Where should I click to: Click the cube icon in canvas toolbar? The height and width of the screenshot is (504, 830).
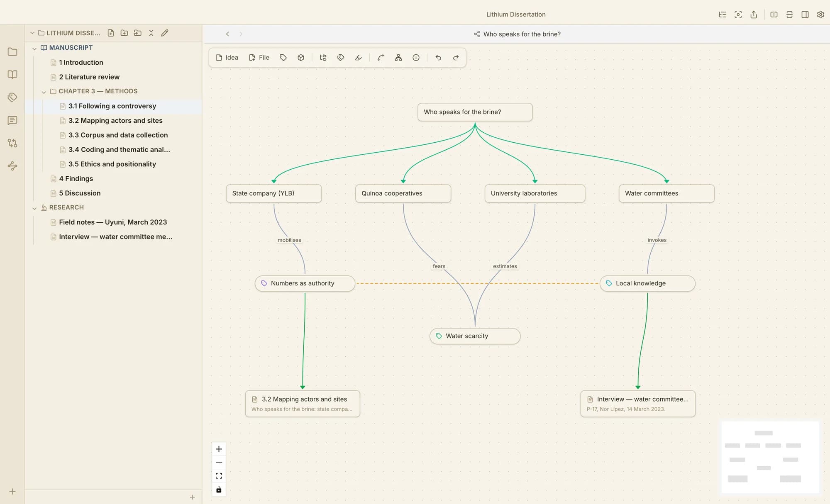click(301, 58)
